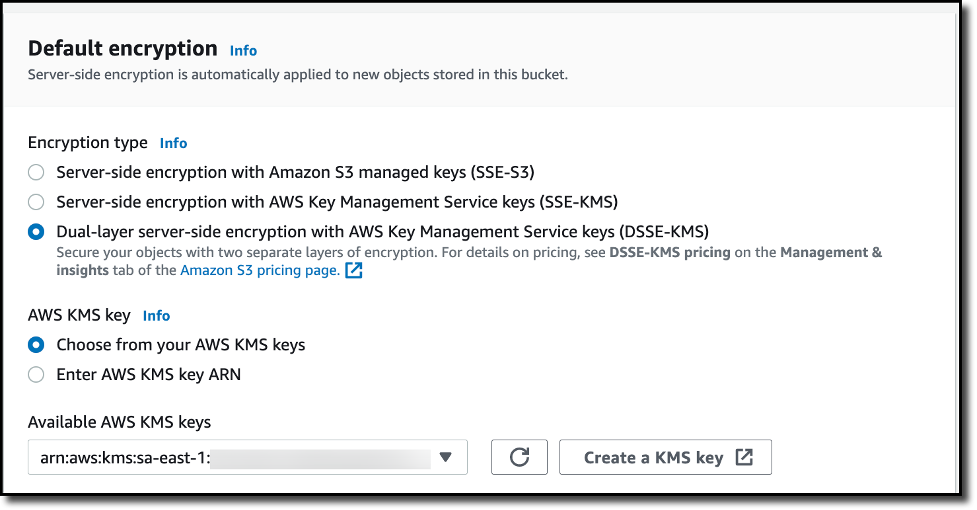Select the SSE-KMS encryption radio button
Viewport: 977px width, 510px height.
click(x=36, y=202)
